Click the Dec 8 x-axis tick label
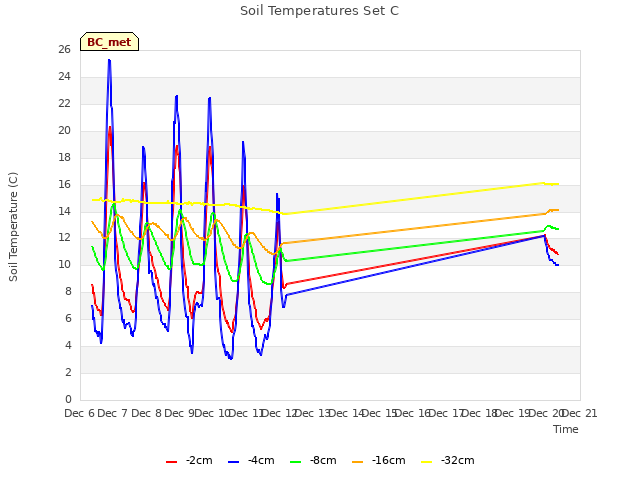 147,413
